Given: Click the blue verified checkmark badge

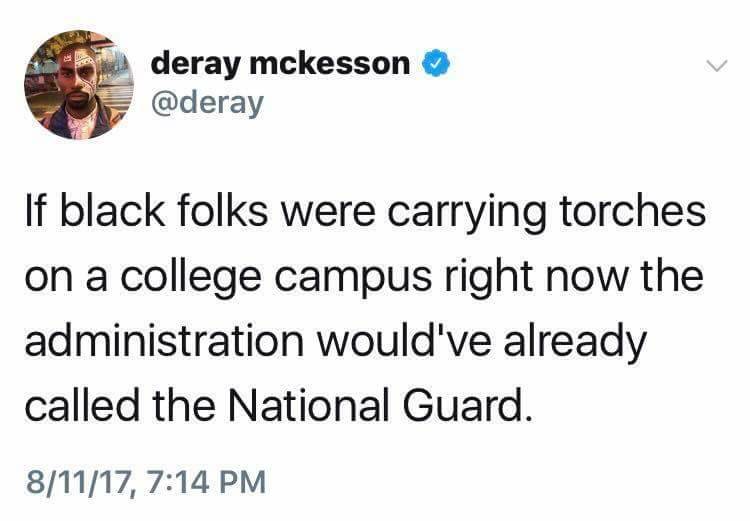Looking at the screenshot, I should tap(435, 63).
